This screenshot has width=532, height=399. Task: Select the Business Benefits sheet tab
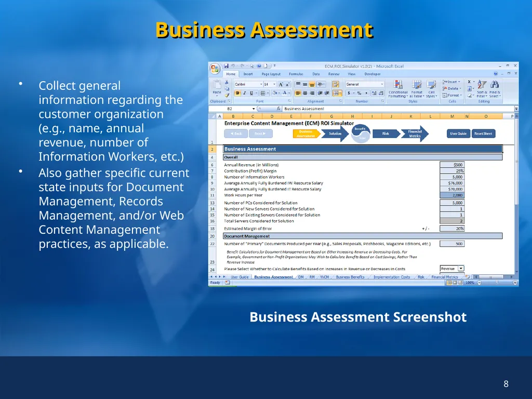click(x=350, y=277)
